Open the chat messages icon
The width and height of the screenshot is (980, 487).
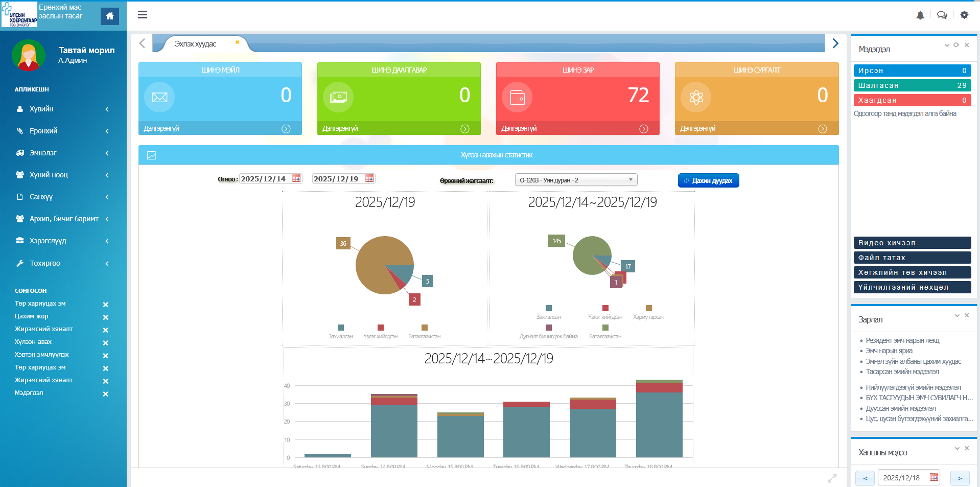pos(942,15)
